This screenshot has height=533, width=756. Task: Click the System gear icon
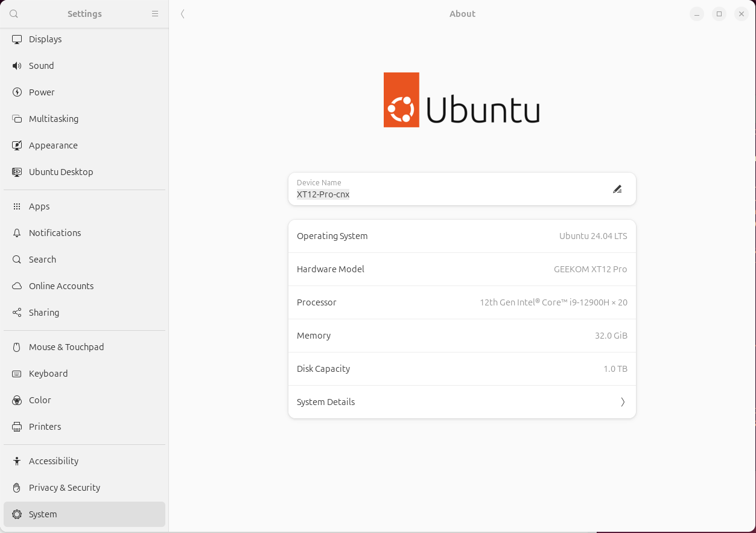point(17,514)
